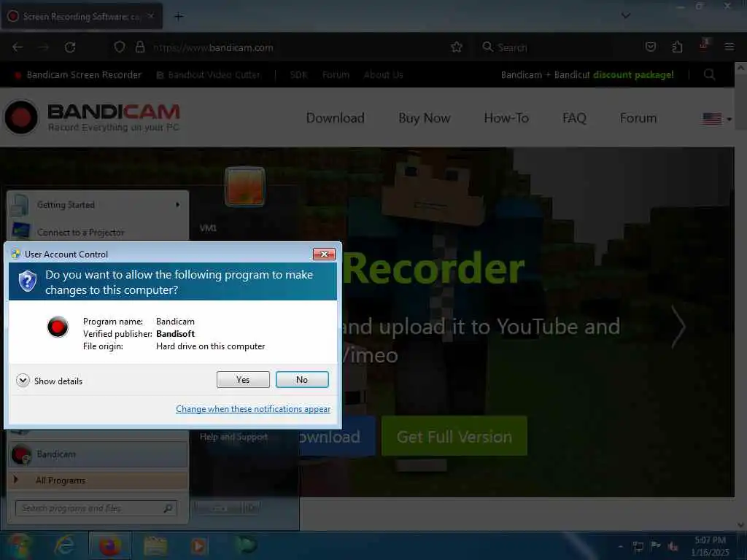This screenshot has width=747, height=560.
Task: Click Get Full Version button
Action: click(454, 436)
